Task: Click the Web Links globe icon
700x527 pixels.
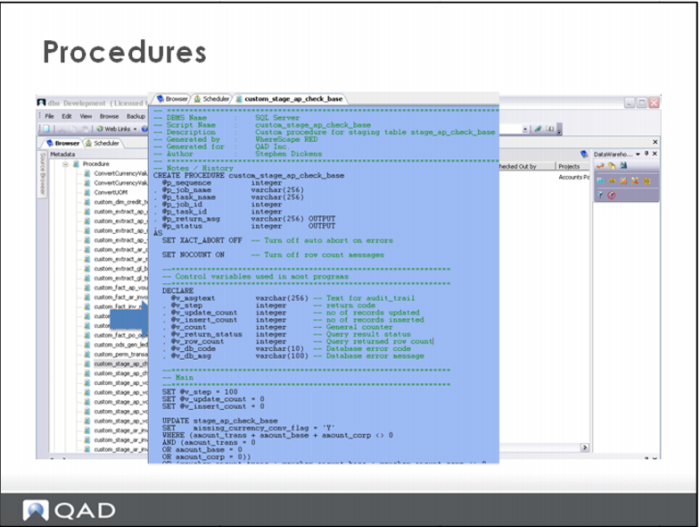Action: pyautogui.click(x=100, y=129)
